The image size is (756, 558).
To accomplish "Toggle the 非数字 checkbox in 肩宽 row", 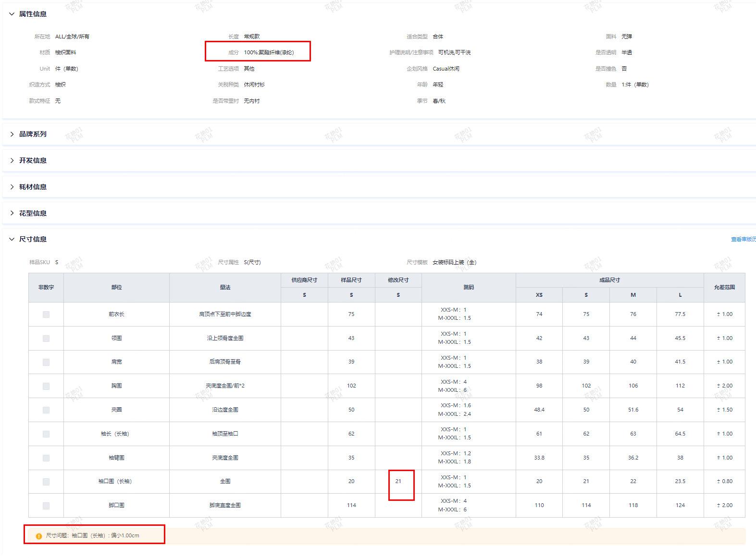I will point(46,362).
